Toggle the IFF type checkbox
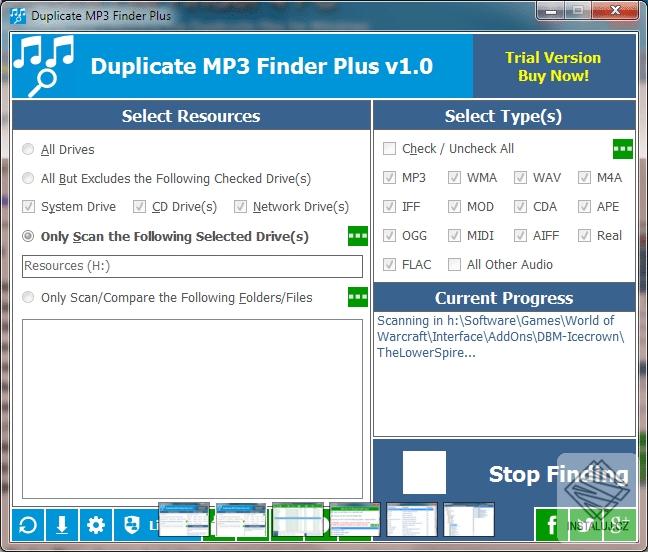The width and height of the screenshot is (648, 553). 389,206
